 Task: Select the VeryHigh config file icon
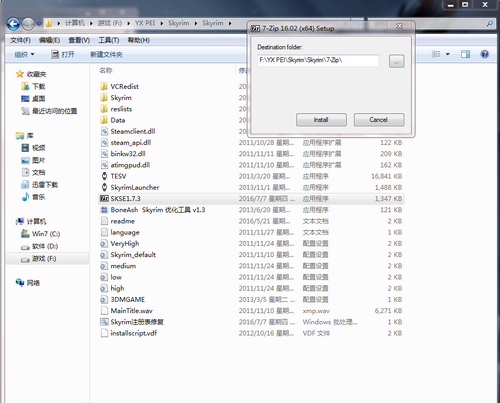tap(104, 243)
